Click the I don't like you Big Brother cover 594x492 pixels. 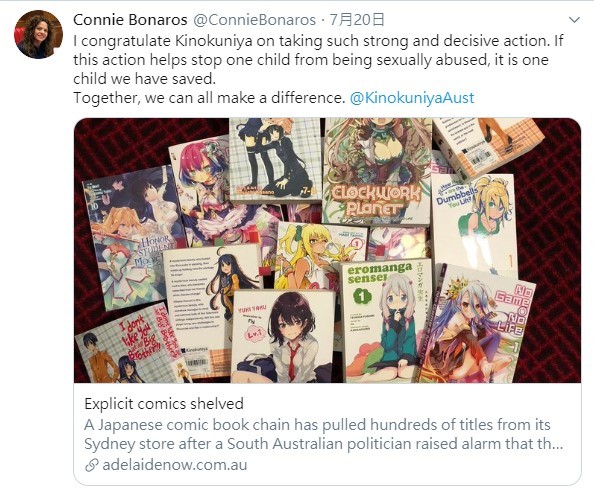coord(130,346)
